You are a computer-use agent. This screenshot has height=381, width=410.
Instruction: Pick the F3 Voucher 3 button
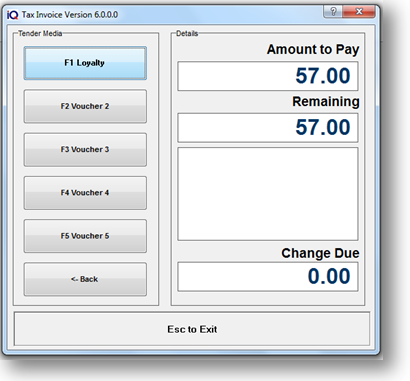(x=85, y=150)
